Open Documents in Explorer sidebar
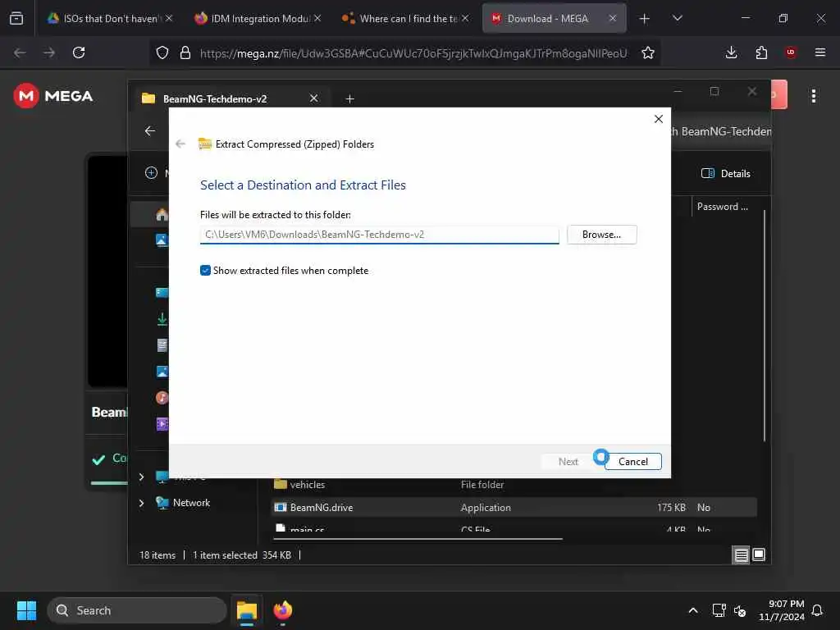The height and width of the screenshot is (630, 840). [x=162, y=345]
